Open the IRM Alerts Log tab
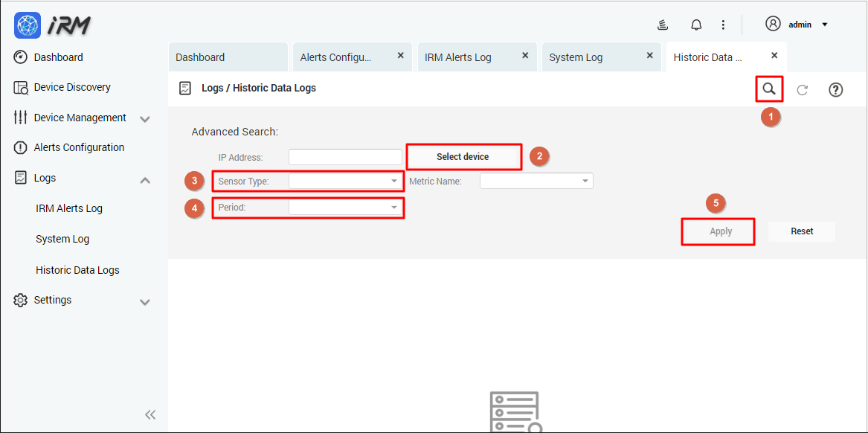Screen dimensions: 868x433 457,57
